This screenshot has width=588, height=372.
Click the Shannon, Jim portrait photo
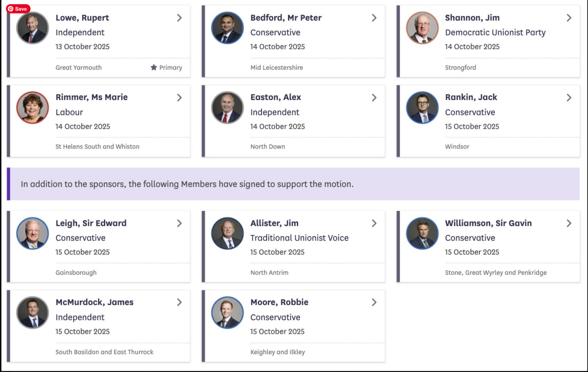[x=422, y=28]
